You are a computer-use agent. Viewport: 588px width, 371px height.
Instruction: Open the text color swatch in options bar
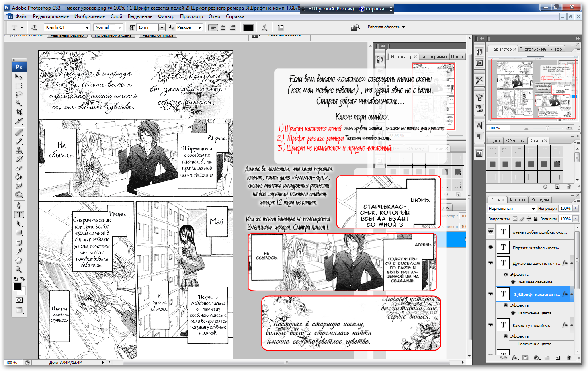pos(248,27)
